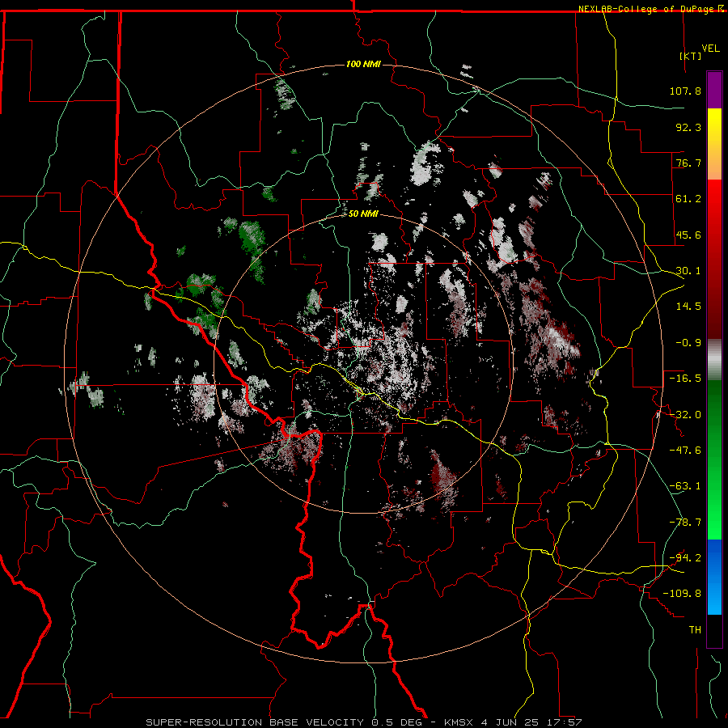This screenshot has width=728, height=728.
Task: Click the VEL label above the color scale
Action: pyautogui.click(x=710, y=48)
